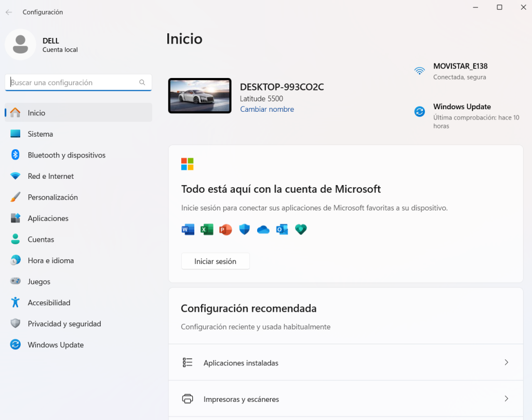The image size is (532, 420).
Task: Open the Sistema section
Action: click(78, 134)
